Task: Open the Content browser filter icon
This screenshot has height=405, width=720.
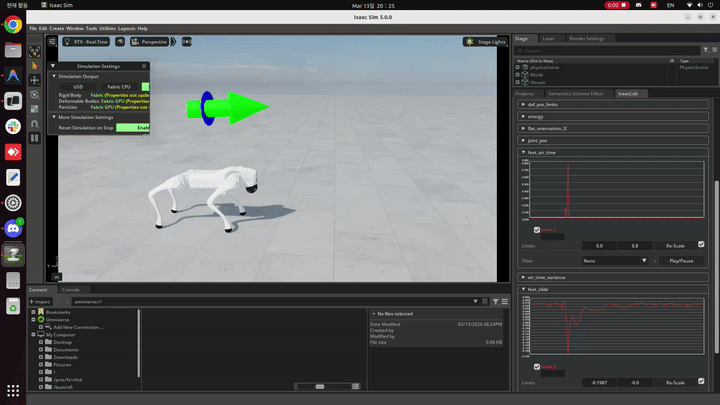Action: pyautogui.click(x=495, y=302)
